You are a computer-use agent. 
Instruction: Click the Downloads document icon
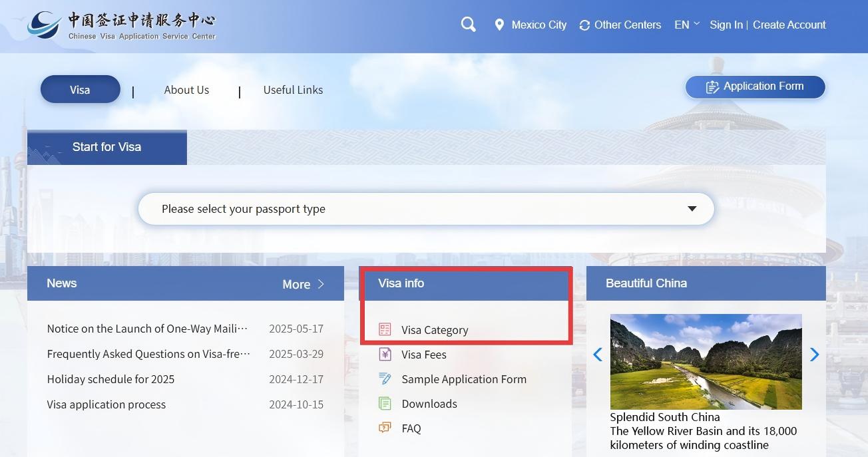click(x=385, y=403)
